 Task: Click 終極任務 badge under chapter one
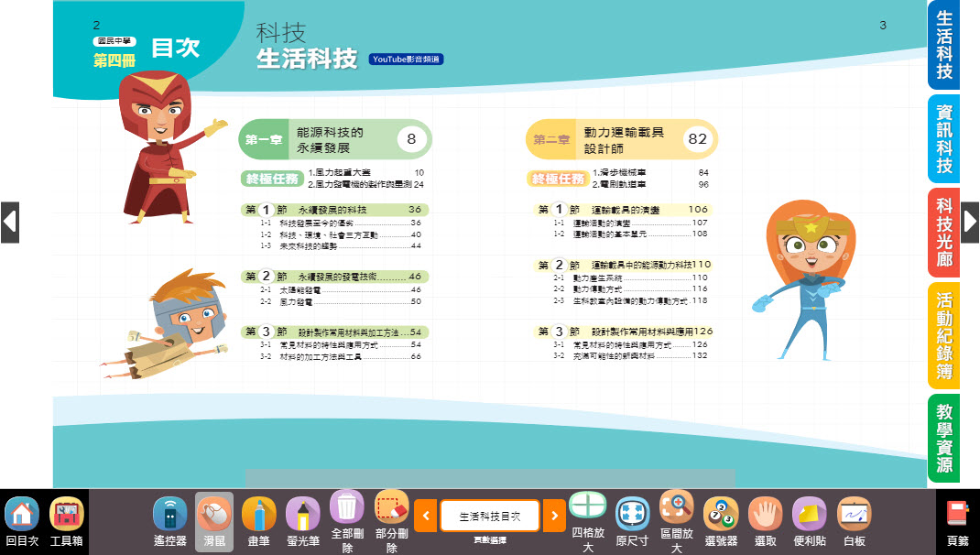(x=272, y=179)
